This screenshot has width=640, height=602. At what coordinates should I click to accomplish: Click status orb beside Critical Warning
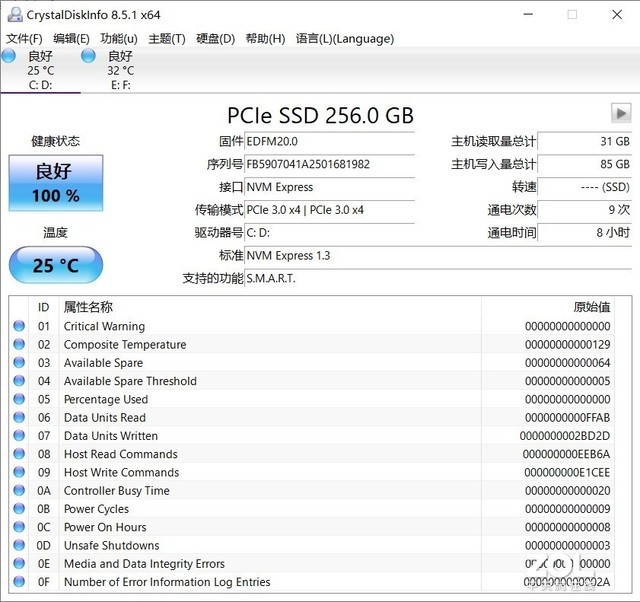(x=19, y=327)
